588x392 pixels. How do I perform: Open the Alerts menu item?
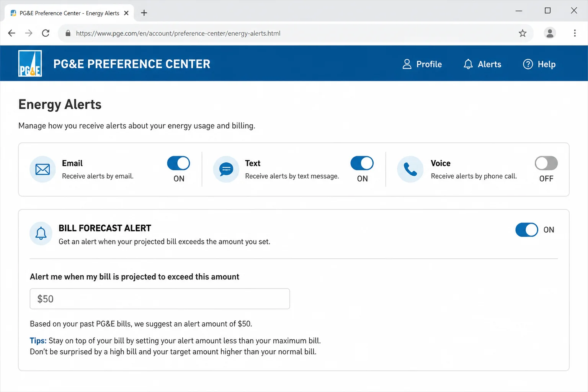tap(482, 64)
